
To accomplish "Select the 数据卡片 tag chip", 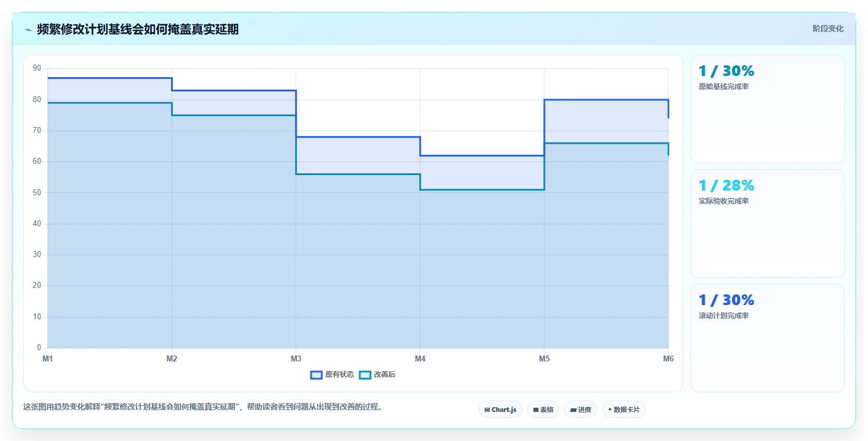I will (x=624, y=410).
